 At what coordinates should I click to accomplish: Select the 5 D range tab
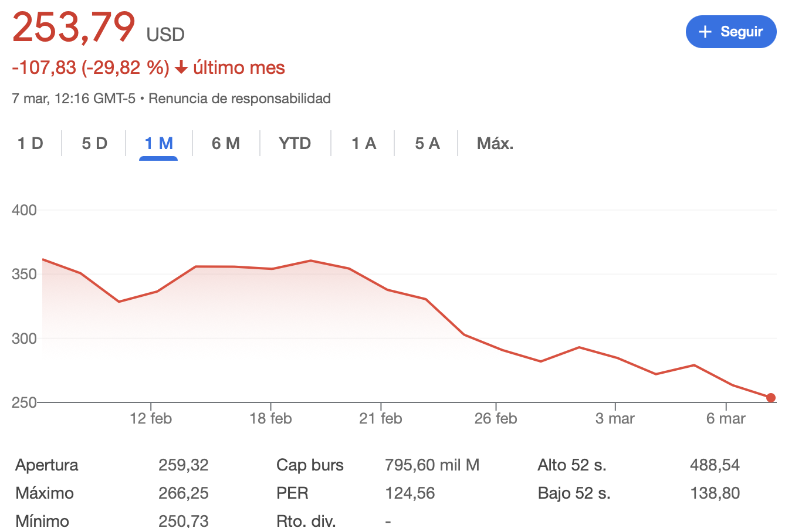94,144
